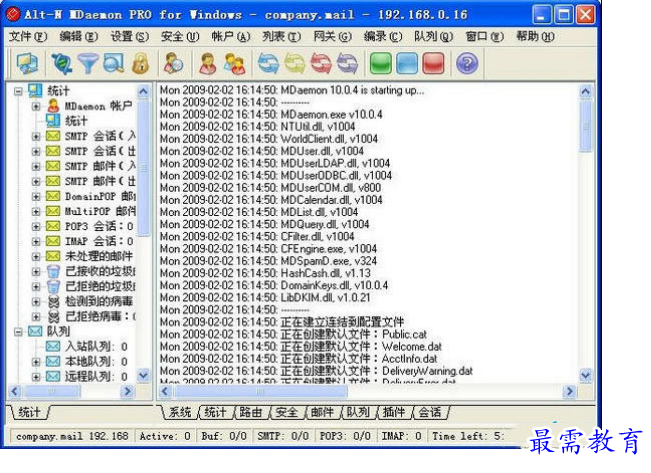The image size is (651, 473).
Task: Expand the DomainPOP tree node
Action: pos(36,196)
